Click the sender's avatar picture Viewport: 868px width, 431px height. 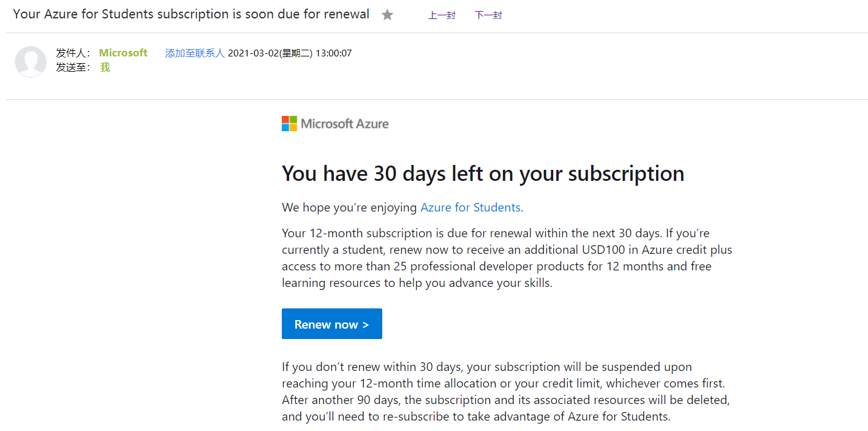[x=31, y=61]
